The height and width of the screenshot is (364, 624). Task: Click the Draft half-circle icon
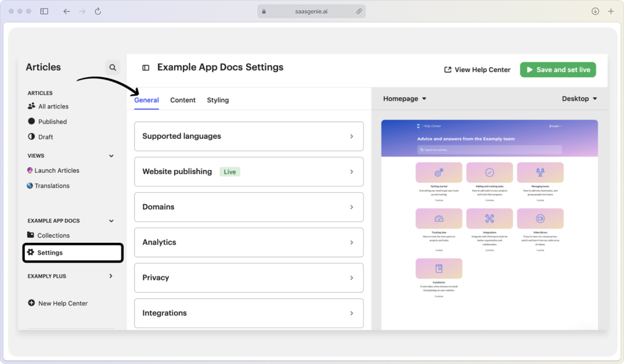[31, 137]
